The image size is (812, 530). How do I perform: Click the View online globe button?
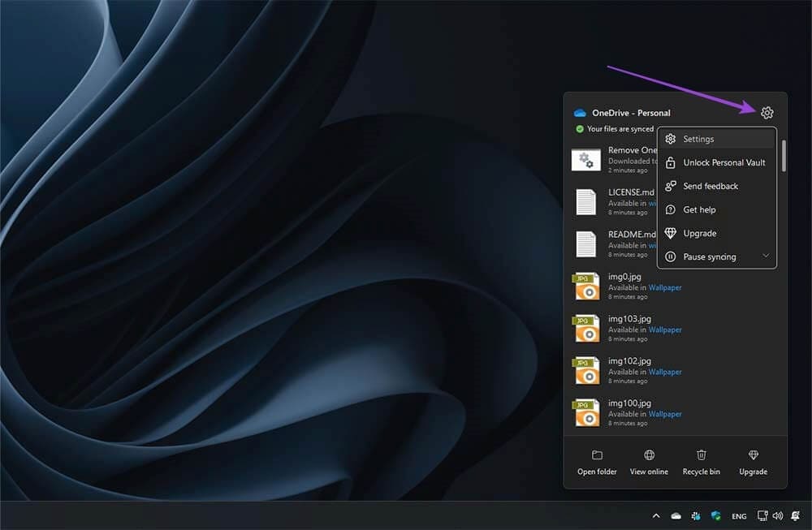(649, 462)
